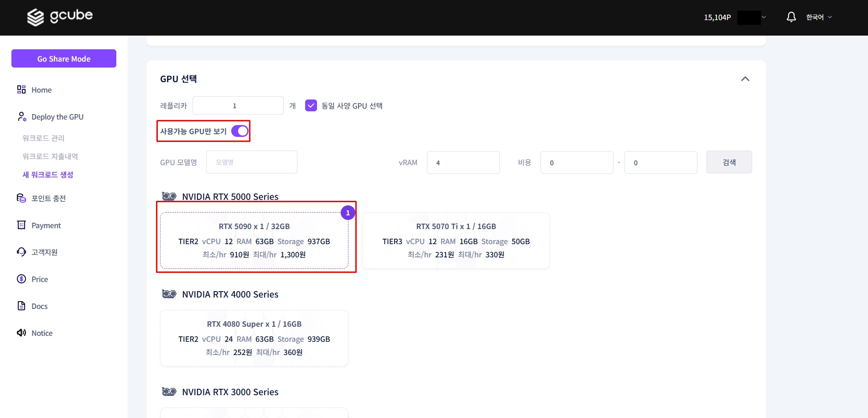
Task: Open the notification bell
Action: point(791,17)
